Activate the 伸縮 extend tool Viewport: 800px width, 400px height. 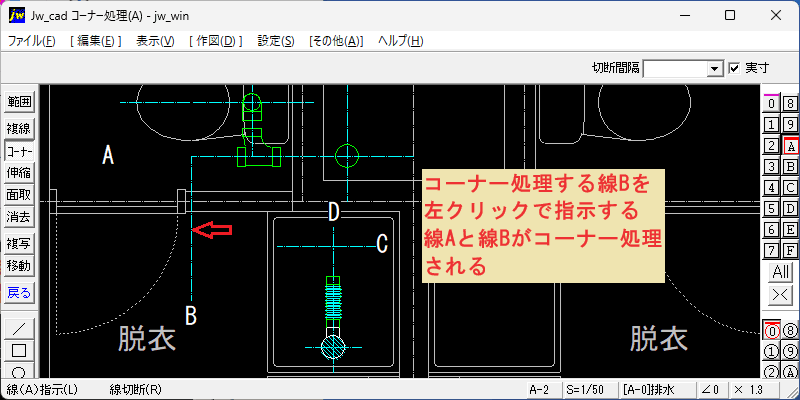[x=19, y=173]
